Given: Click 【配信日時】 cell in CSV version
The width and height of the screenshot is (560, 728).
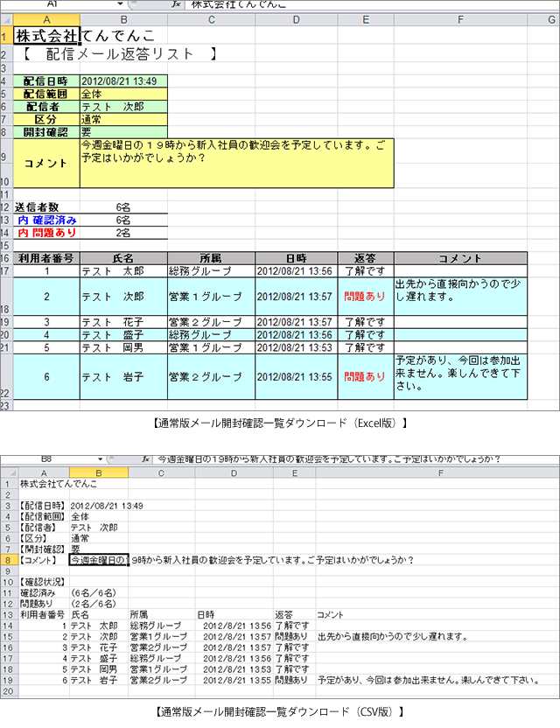Looking at the screenshot, I should 44,506.
